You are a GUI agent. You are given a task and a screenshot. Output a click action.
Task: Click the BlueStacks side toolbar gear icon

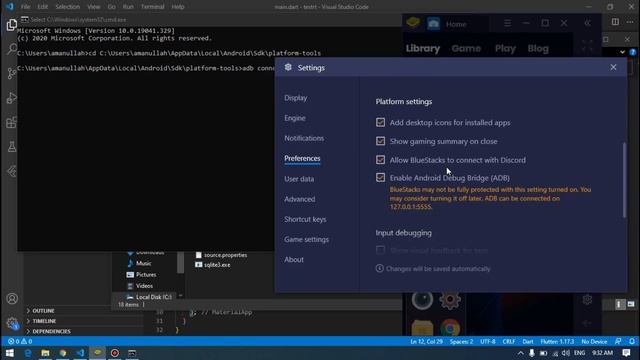coord(587,300)
